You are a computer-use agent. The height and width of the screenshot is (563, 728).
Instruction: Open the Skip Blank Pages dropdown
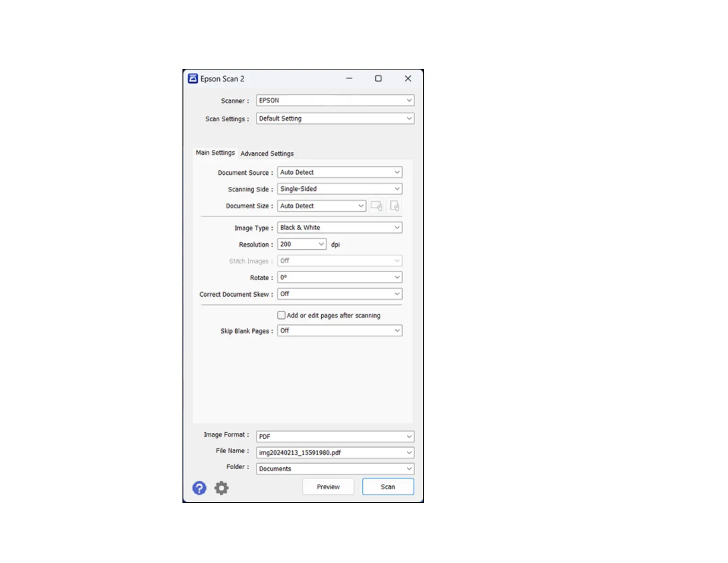340,330
